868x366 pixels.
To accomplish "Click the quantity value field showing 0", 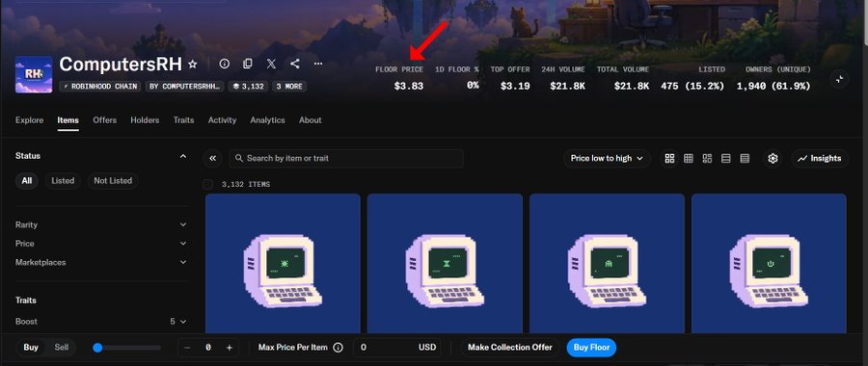I will point(208,348).
